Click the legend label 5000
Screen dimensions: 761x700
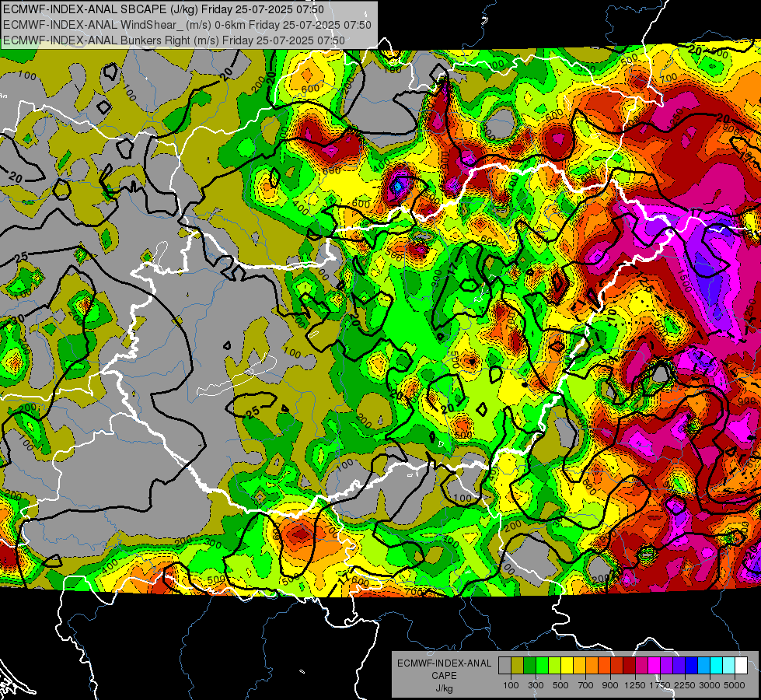(735, 685)
